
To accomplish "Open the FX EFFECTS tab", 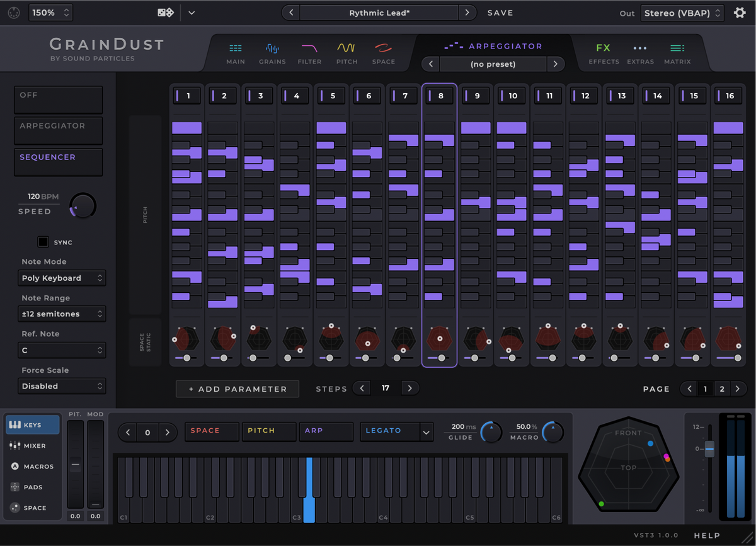I will (x=604, y=52).
